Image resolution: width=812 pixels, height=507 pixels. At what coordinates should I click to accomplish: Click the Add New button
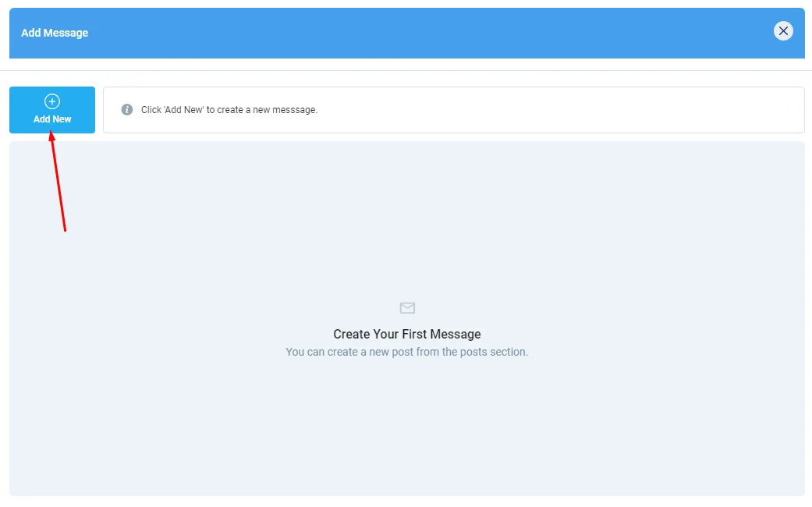click(x=52, y=110)
